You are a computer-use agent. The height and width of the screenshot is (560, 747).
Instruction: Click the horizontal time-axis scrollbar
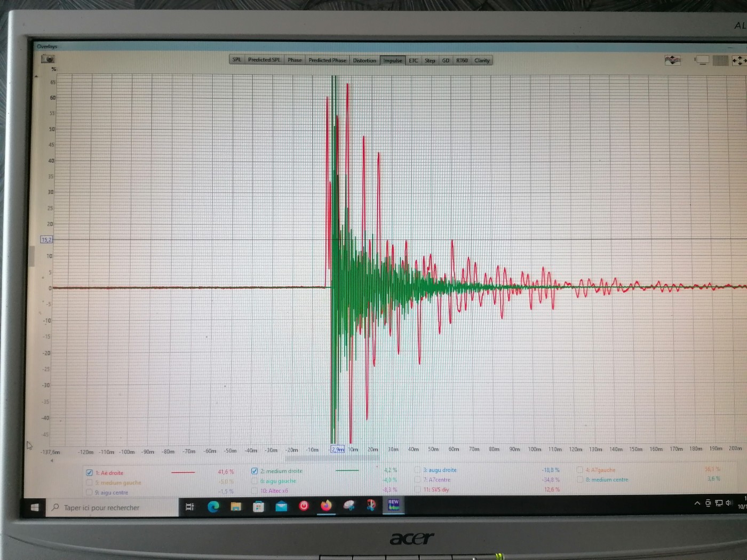coord(332,459)
